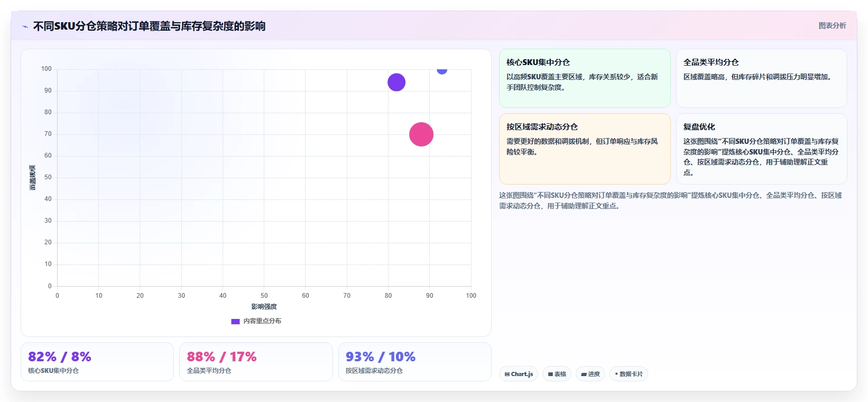This screenshot has height=402, width=868.
Task: Click the description 以高频SKU覆盖主要区域
Action: [x=582, y=82]
